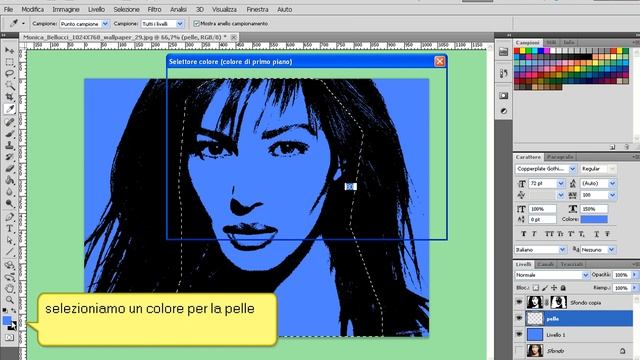Viewport: 640px width, 360px height.
Task: Select the 3D Camera orbit tool
Action: click(9, 277)
